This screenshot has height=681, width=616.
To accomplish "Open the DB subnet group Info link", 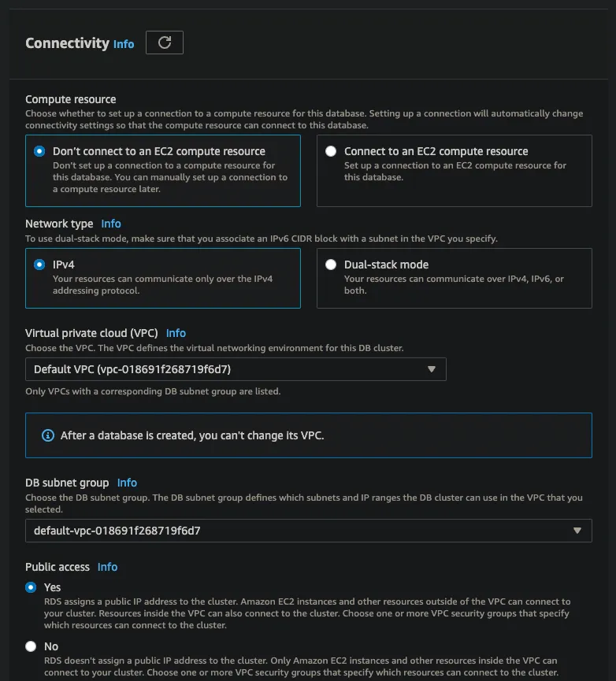I will tap(127, 483).
